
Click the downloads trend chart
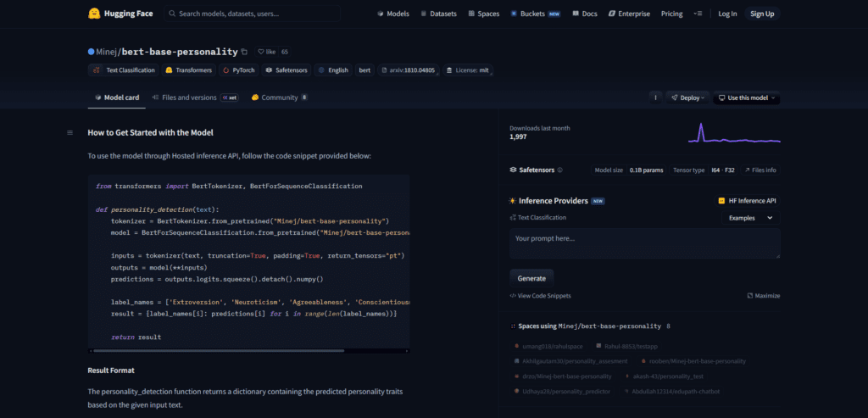point(734,133)
